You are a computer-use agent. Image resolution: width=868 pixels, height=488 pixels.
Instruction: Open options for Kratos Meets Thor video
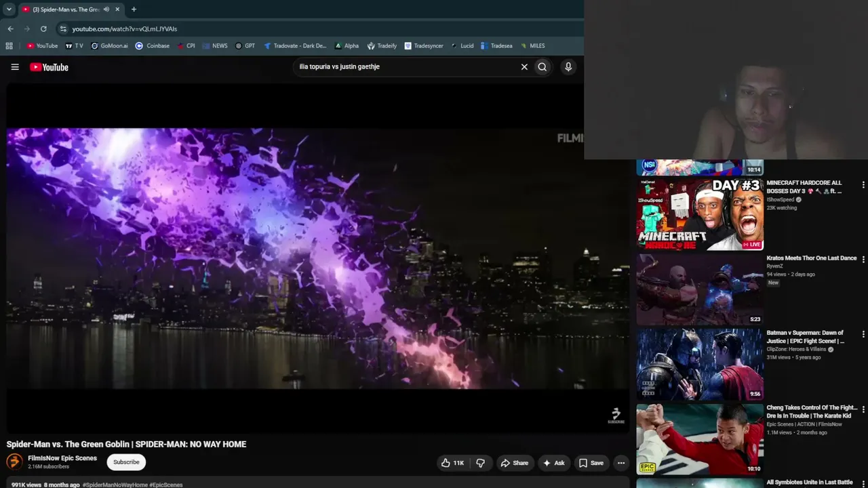[x=863, y=259]
